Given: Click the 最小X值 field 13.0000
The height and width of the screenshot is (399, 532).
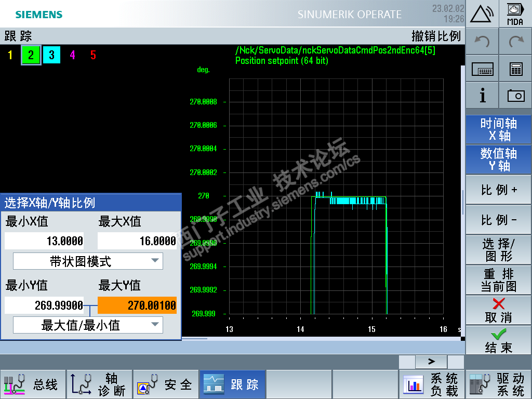Looking at the screenshot, I should [x=44, y=241].
